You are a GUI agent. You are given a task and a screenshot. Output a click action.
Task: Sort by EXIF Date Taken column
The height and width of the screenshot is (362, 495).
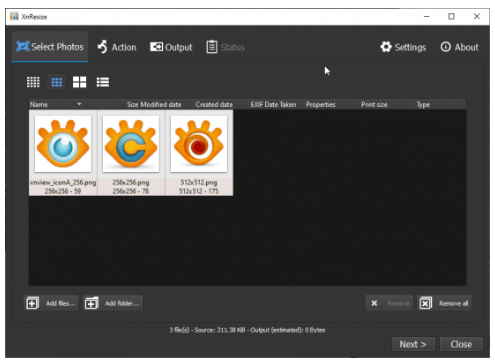point(276,104)
